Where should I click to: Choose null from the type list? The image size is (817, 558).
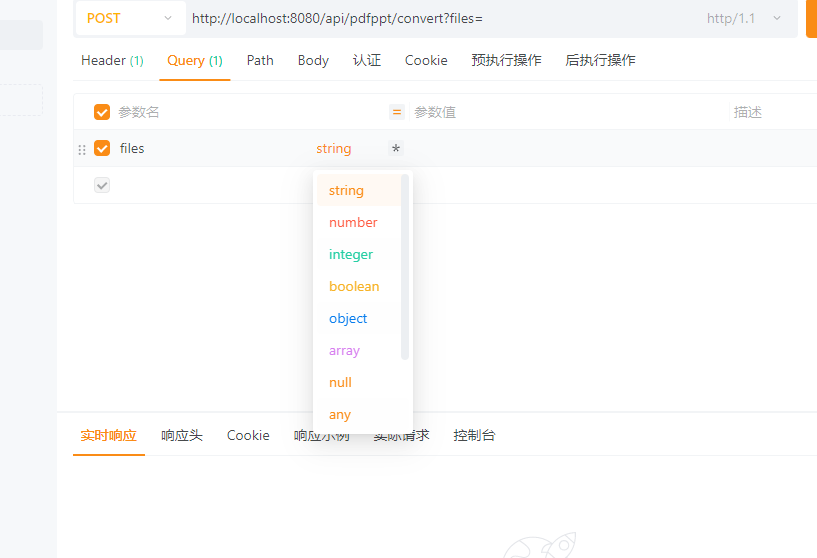(x=359, y=383)
